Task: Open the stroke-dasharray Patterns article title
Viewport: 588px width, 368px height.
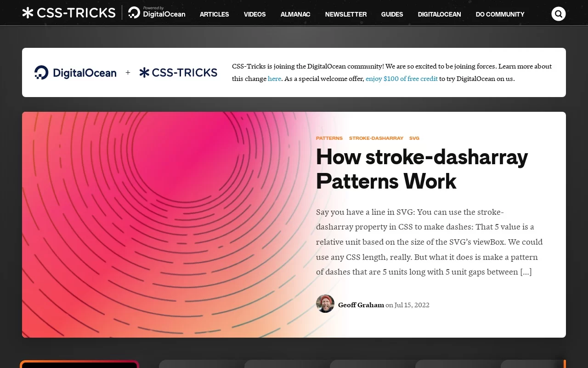Action: point(422,169)
